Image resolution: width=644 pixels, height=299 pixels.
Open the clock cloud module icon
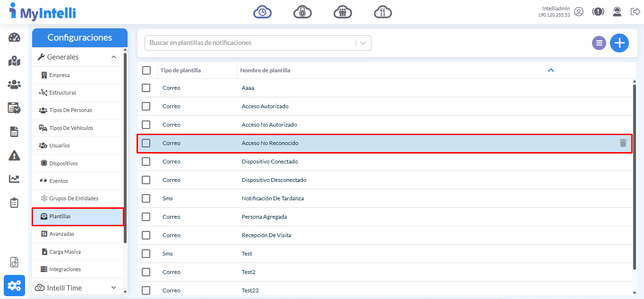(x=262, y=12)
